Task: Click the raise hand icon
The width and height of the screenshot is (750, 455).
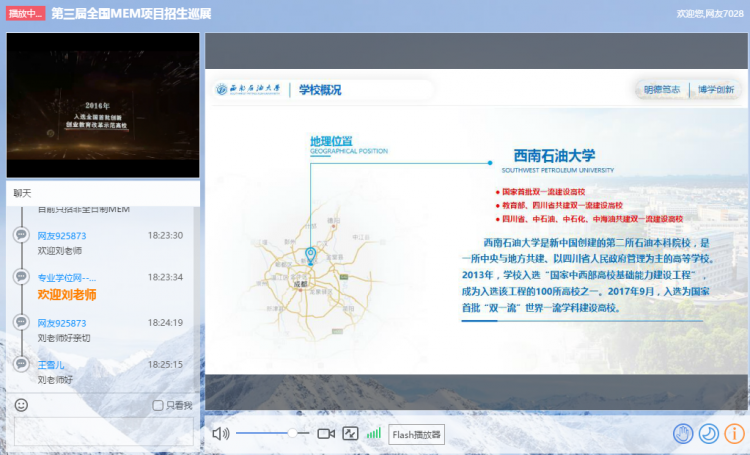Action: (x=683, y=434)
